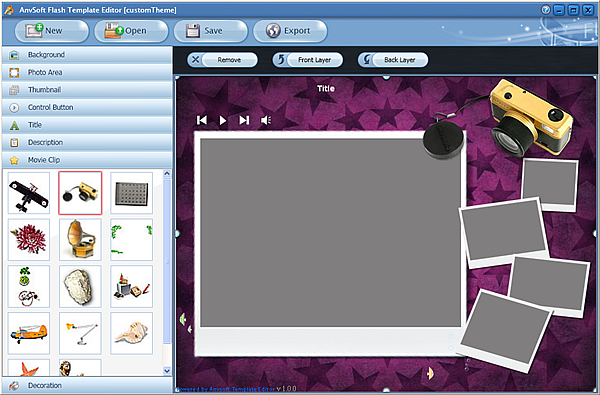The width and height of the screenshot is (600, 395).
Task: Save the current template
Action: [211, 31]
